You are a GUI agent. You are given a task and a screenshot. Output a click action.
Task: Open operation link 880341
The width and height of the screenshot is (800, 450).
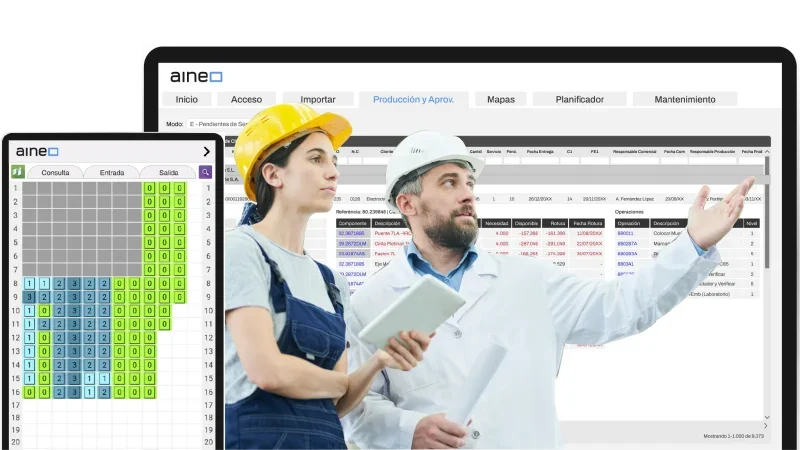click(x=626, y=264)
